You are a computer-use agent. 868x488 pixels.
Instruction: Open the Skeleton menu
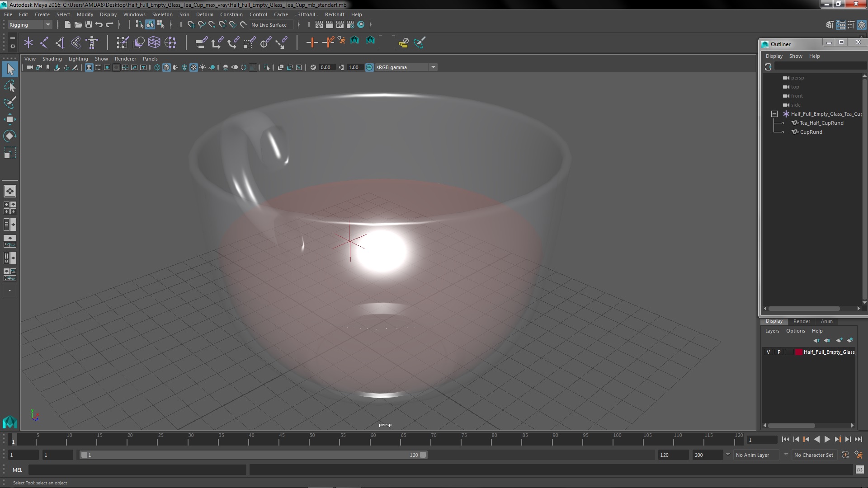pyautogui.click(x=162, y=14)
